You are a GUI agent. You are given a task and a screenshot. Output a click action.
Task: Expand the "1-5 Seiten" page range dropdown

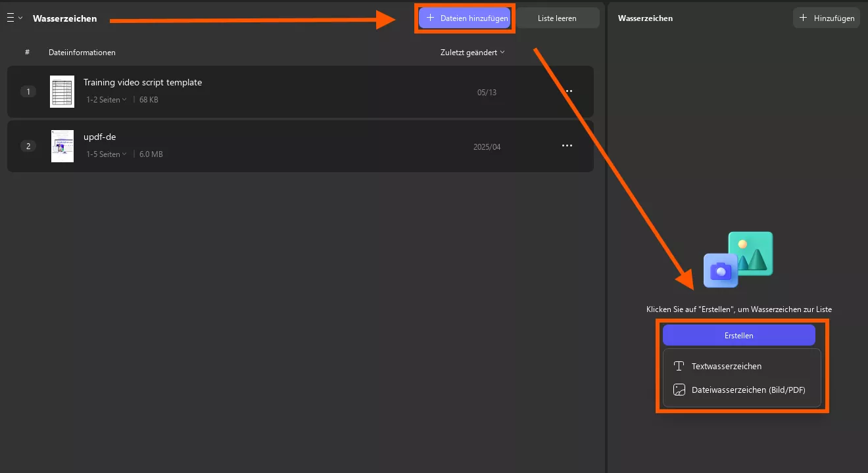pyautogui.click(x=107, y=154)
